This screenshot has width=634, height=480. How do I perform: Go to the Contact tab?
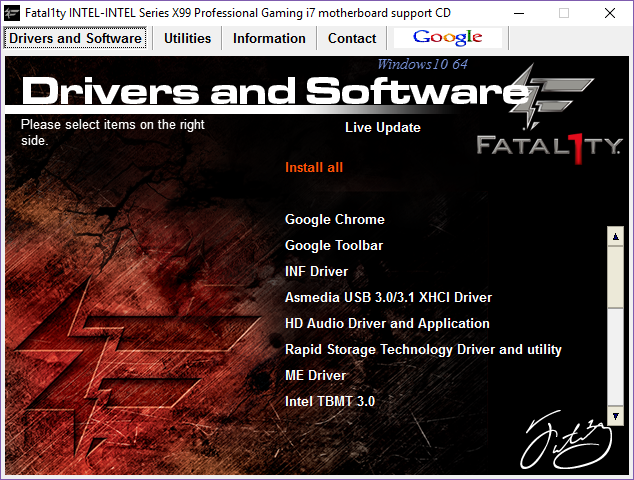coord(352,38)
